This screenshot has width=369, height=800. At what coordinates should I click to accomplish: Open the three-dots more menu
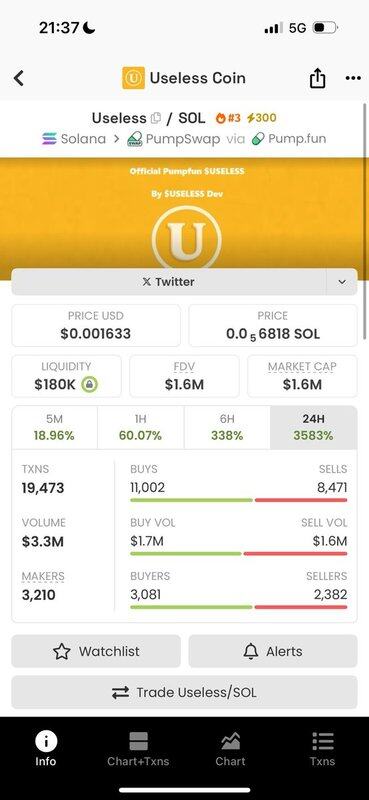[x=353, y=78]
